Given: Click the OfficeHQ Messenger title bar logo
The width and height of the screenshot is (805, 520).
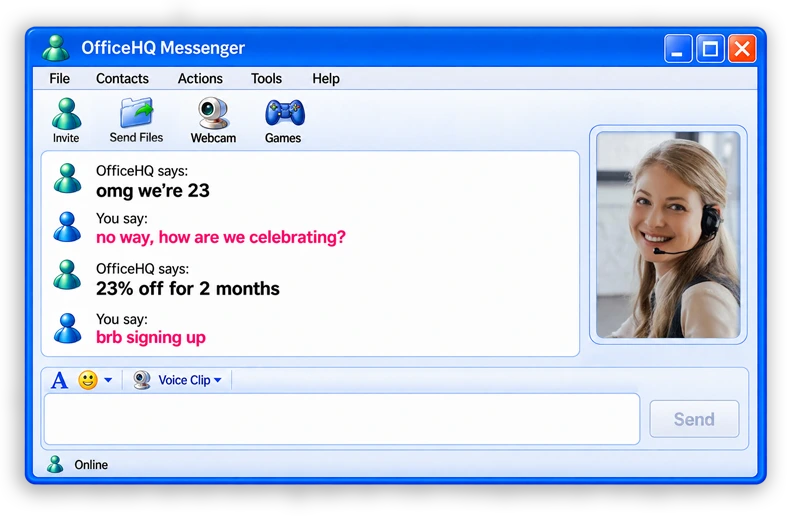Looking at the screenshot, I should point(56,48).
